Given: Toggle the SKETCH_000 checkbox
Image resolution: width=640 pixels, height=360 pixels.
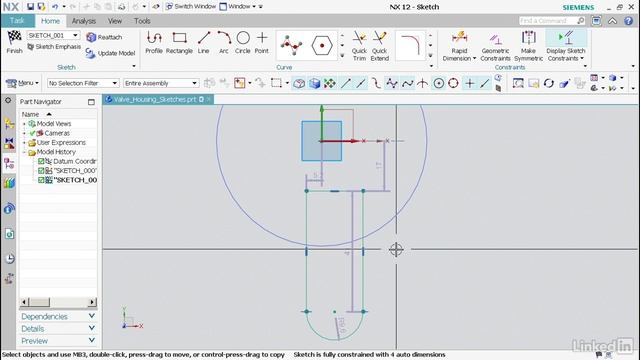Looking at the screenshot, I should point(41,171).
